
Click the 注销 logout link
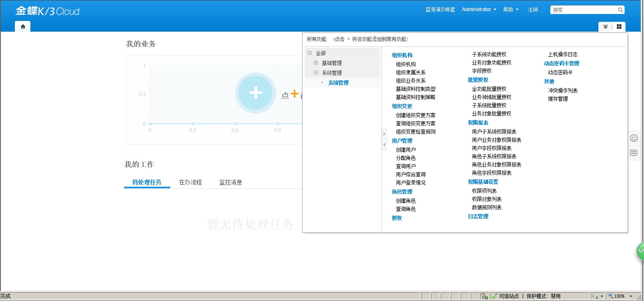click(x=533, y=9)
